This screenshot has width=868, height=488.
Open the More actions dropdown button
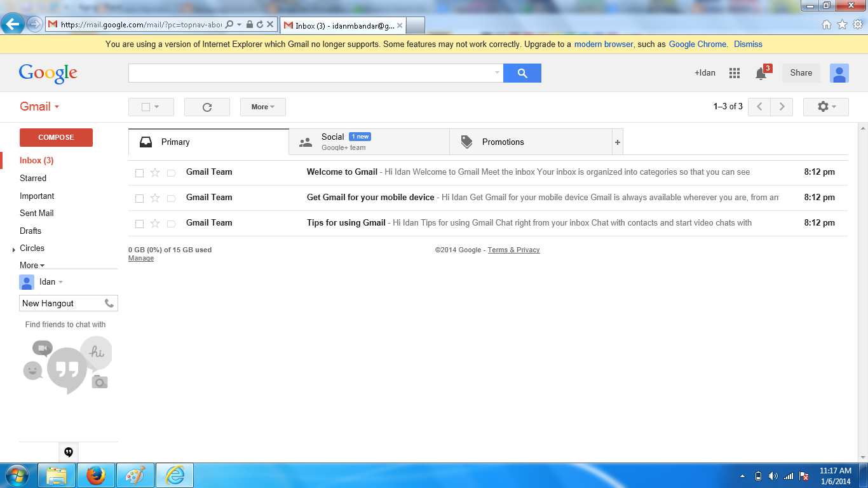(263, 107)
